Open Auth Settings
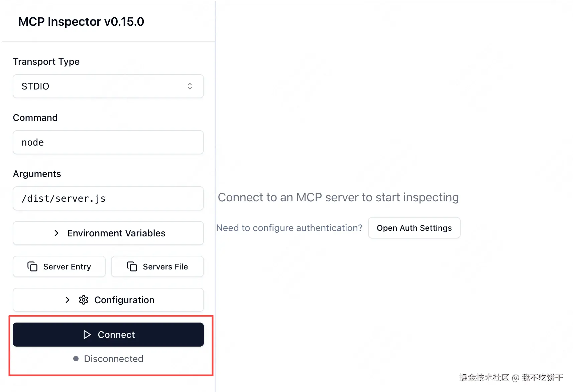Viewport: 573px width, 392px height. 414,228
